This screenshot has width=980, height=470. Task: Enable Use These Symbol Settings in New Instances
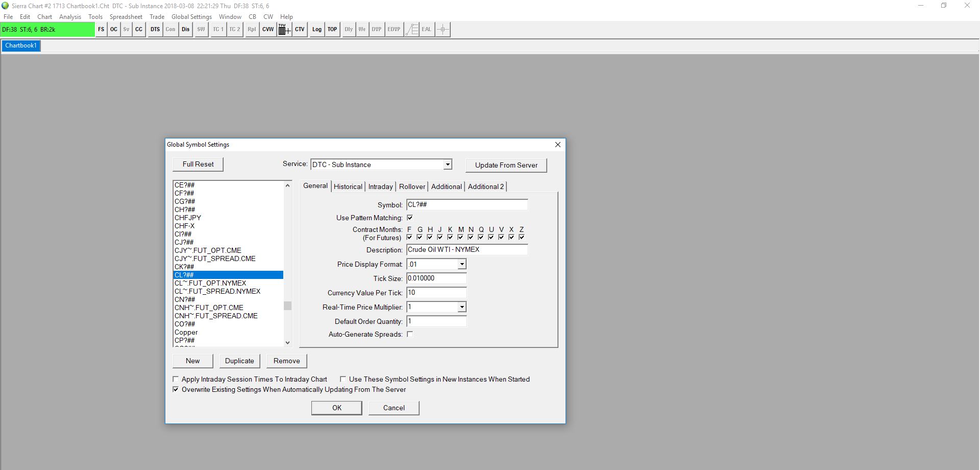pyautogui.click(x=343, y=379)
